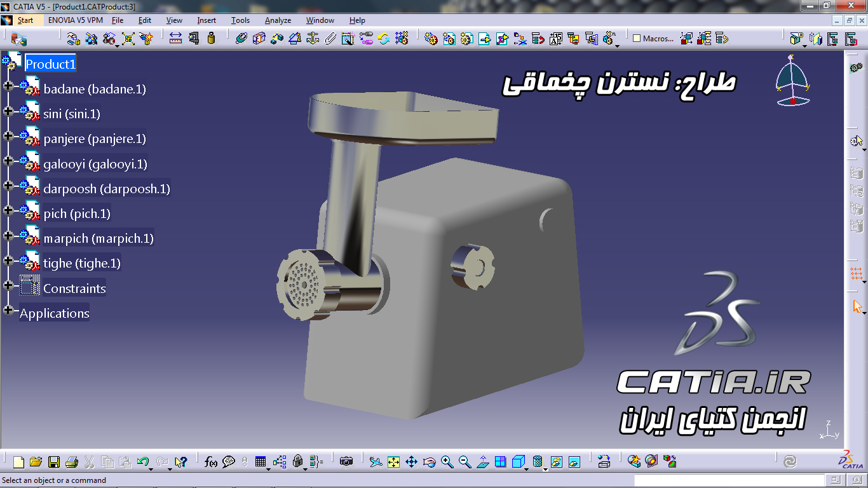This screenshot has width=868, height=488.
Task: Expand the darpoosh (darpoosh.1) node
Action: tap(8, 186)
